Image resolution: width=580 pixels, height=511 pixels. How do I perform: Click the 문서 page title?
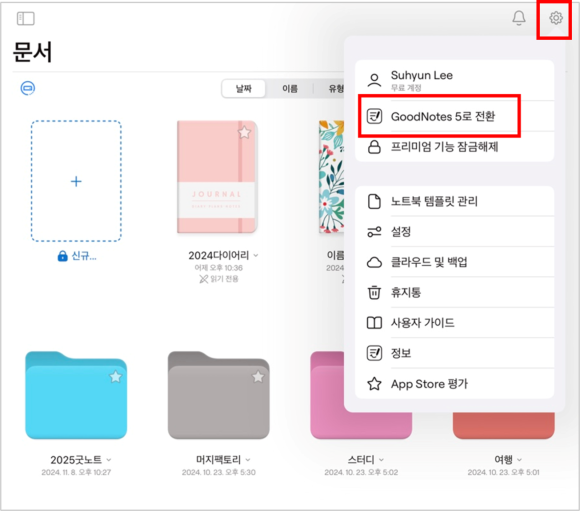33,52
